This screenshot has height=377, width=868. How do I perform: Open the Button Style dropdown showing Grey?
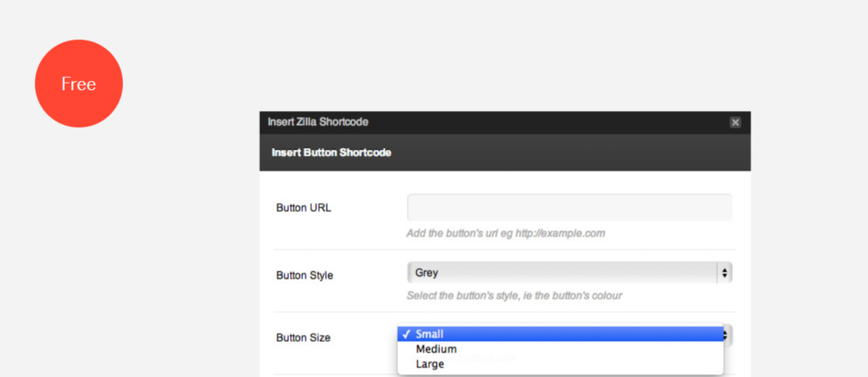pos(562,273)
